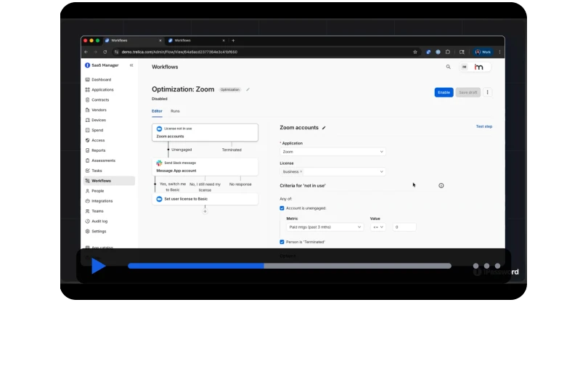This screenshot has width=588, height=366.
Task: Switch to the Editor tab
Action: pos(157,111)
